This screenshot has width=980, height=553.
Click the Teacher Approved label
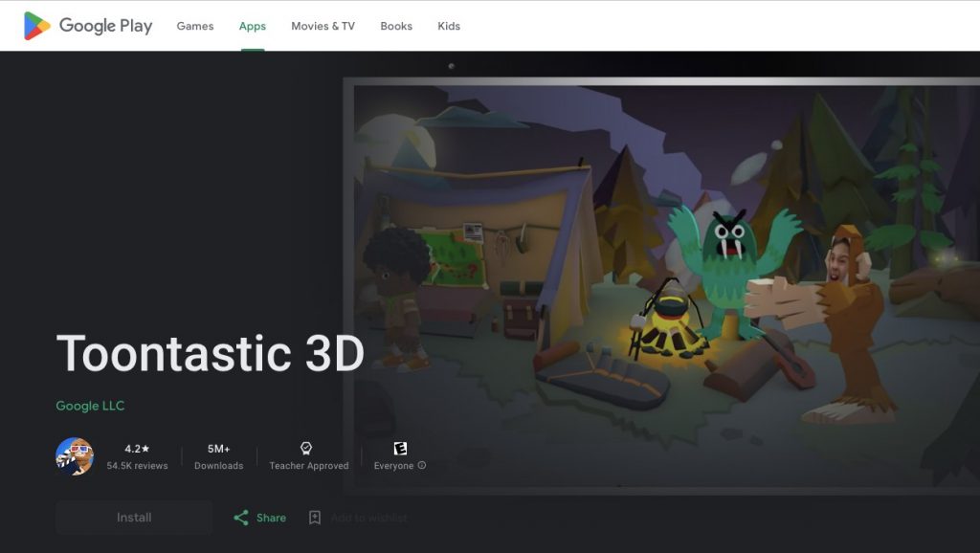(x=309, y=466)
